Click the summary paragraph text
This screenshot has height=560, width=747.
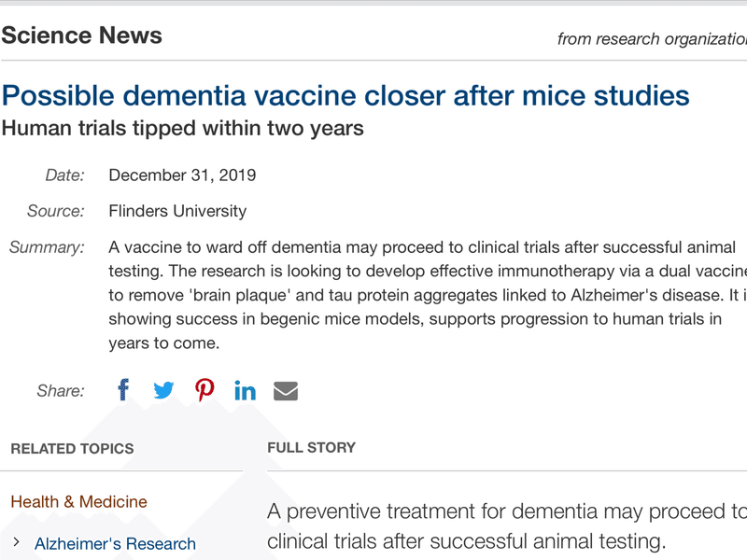coord(428,295)
